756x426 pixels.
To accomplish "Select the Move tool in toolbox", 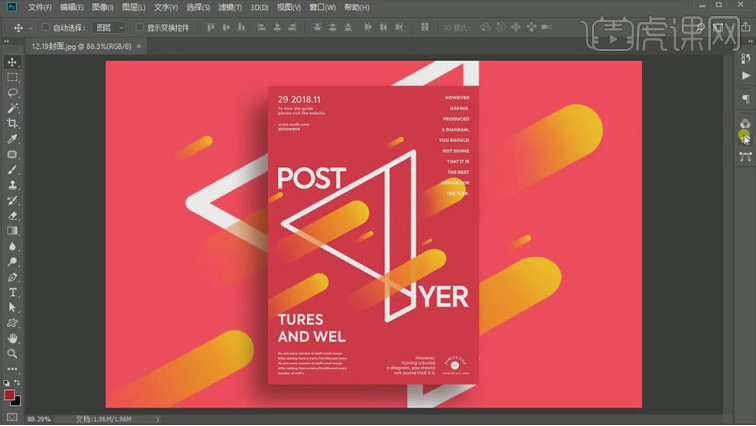I will 12,62.
